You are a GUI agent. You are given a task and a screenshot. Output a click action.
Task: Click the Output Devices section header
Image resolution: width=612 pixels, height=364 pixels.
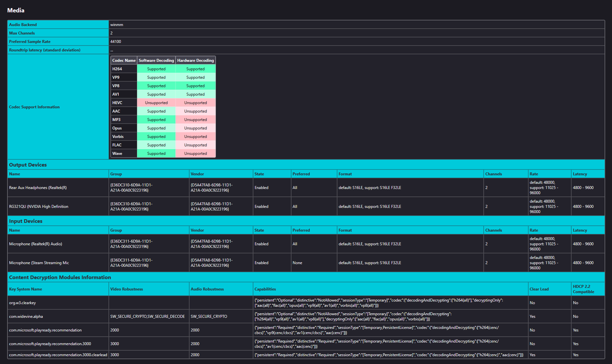pyautogui.click(x=28, y=165)
